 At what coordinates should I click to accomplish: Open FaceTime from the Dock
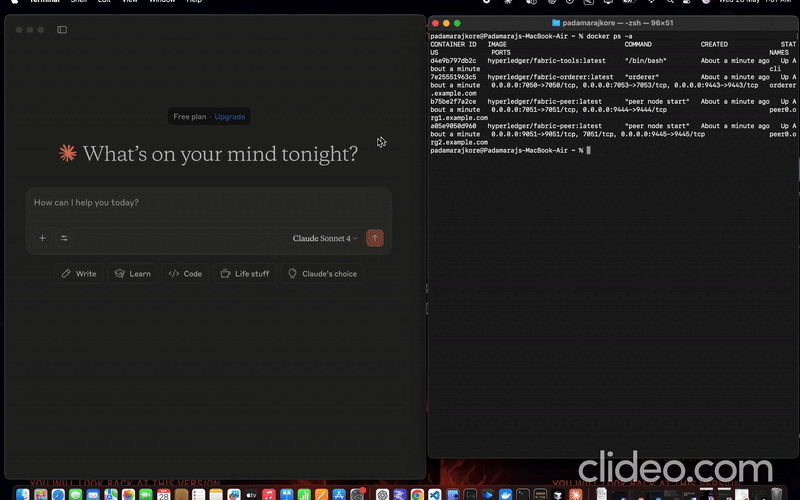[x=145, y=494]
